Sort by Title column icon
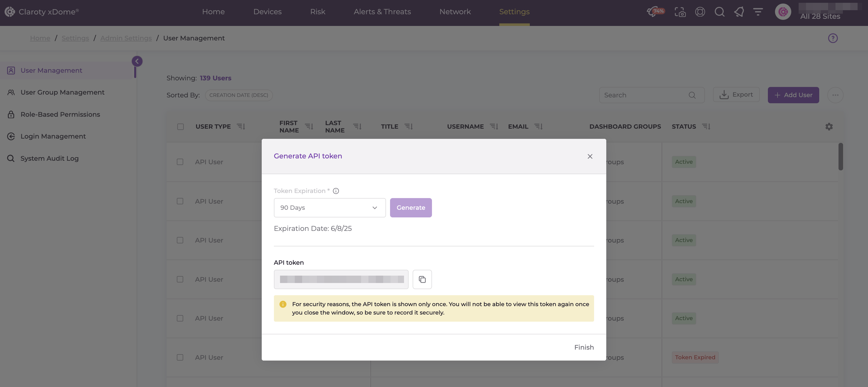 click(408, 126)
